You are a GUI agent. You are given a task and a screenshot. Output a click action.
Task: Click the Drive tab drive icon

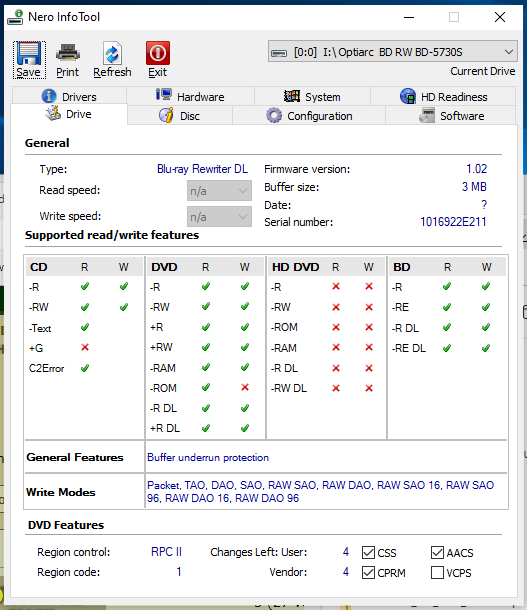click(53, 114)
